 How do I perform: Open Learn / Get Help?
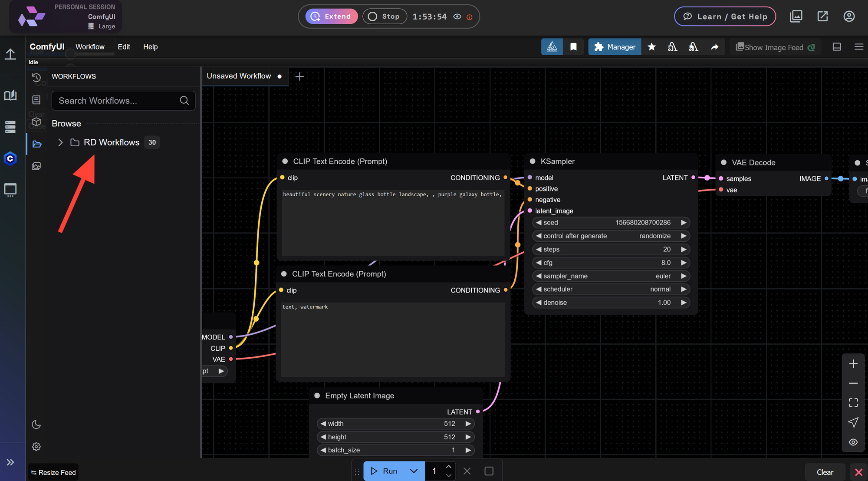click(725, 16)
